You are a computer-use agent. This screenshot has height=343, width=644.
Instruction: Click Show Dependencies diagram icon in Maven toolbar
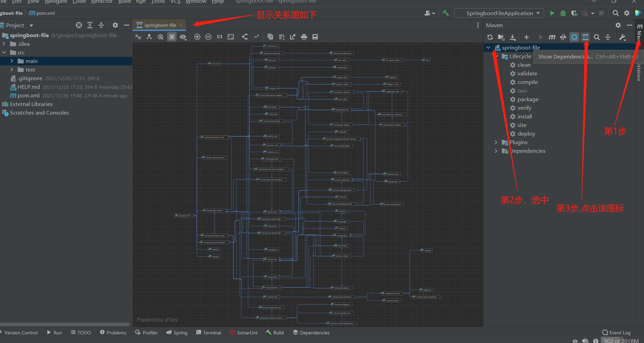coord(585,37)
